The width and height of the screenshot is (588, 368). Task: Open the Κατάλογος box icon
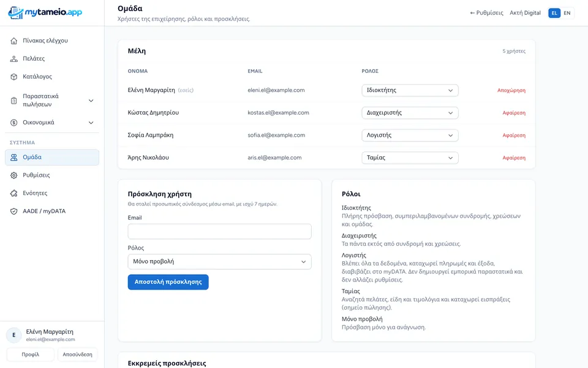pos(14,77)
